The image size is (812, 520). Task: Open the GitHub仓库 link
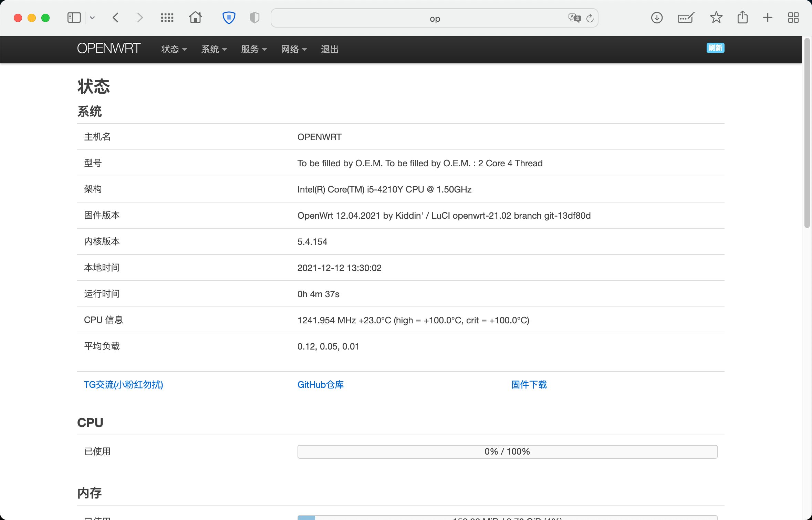321,385
